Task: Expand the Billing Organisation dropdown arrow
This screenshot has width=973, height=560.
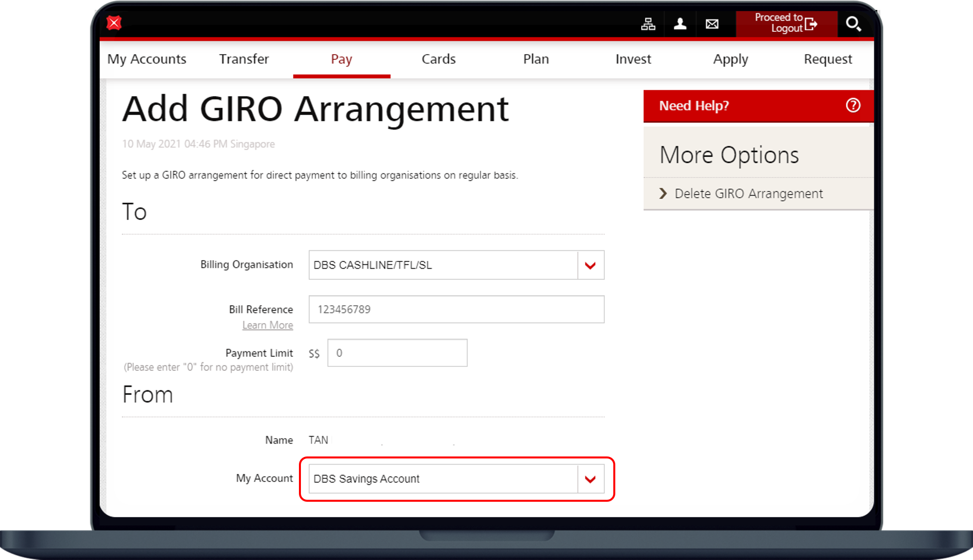Action: (x=591, y=265)
